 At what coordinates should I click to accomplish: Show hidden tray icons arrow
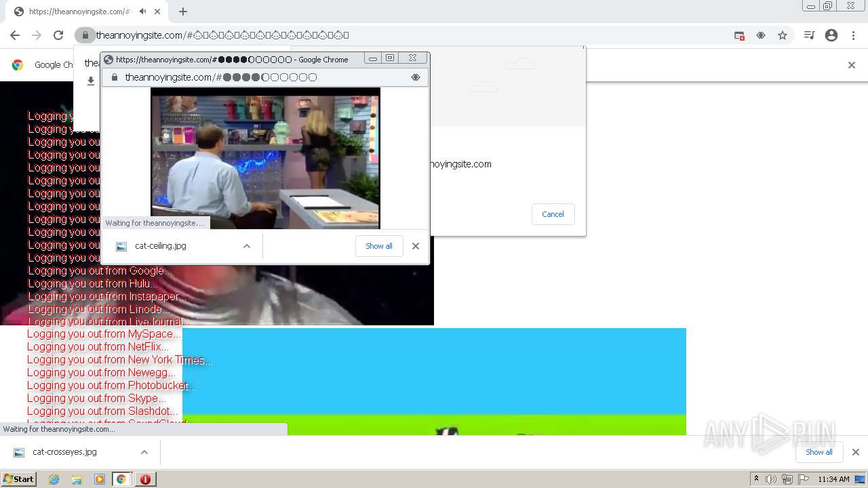tap(756, 479)
